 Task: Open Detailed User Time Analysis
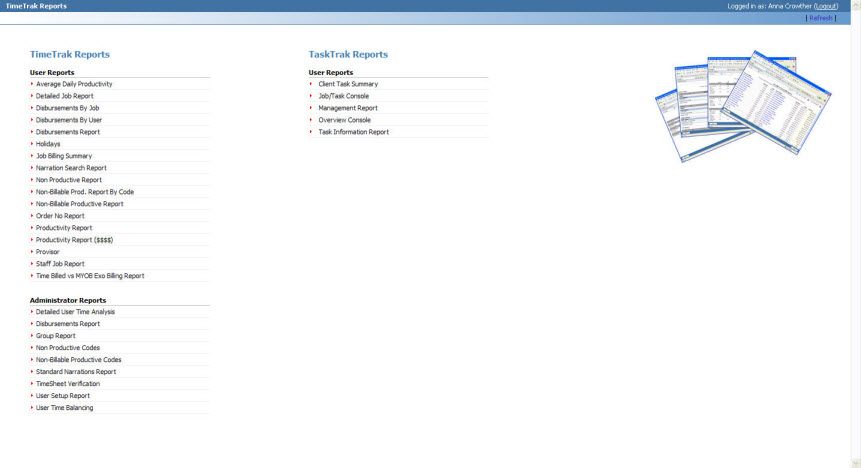click(x=75, y=312)
